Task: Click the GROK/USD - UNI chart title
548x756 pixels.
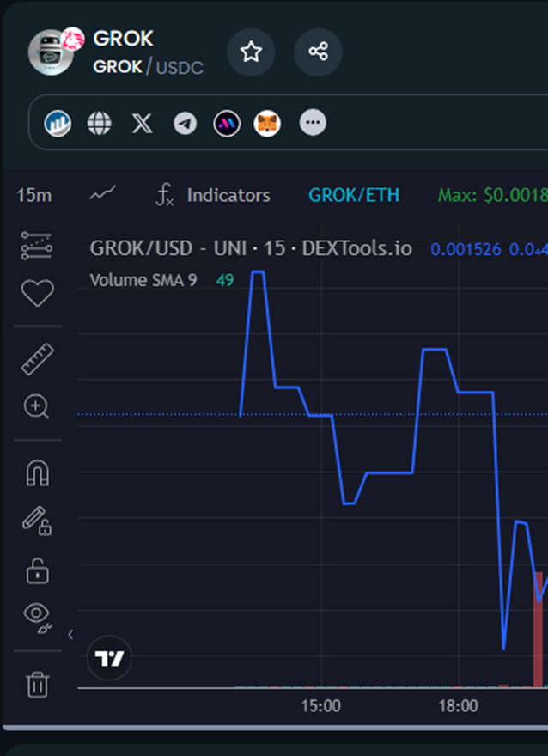Action: click(251, 249)
